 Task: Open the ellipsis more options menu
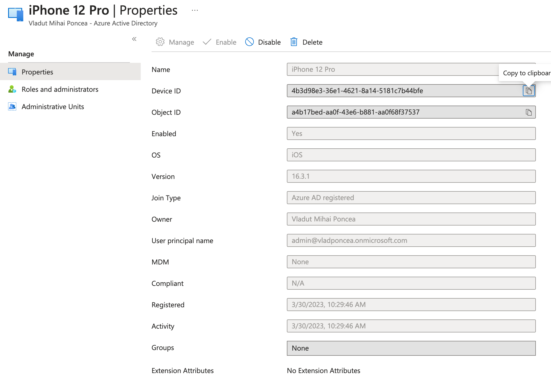click(x=195, y=11)
